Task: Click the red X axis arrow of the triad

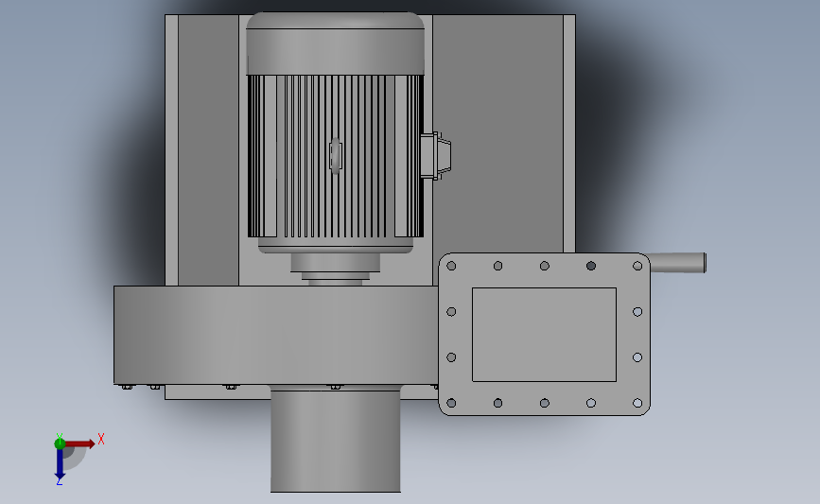Action: [x=79, y=443]
